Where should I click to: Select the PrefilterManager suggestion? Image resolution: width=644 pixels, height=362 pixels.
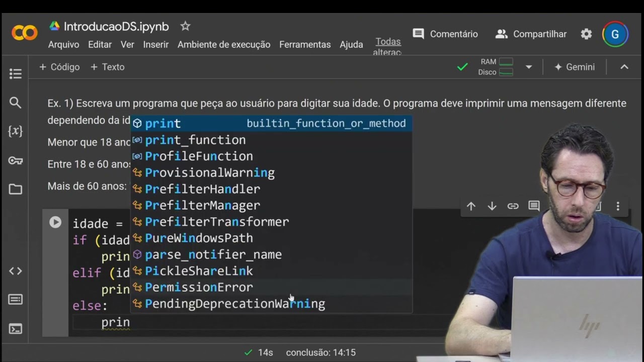click(x=272, y=205)
